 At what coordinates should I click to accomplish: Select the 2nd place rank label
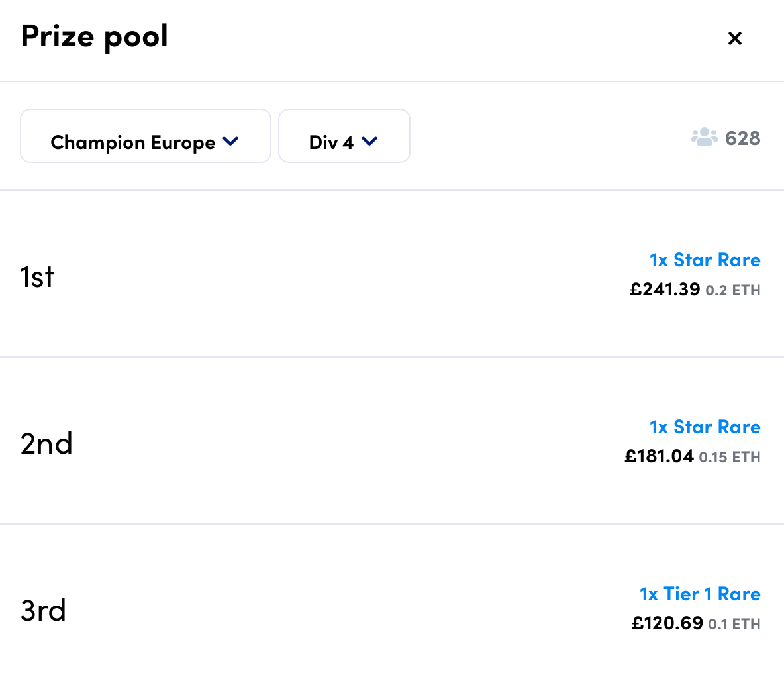[x=46, y=444]
